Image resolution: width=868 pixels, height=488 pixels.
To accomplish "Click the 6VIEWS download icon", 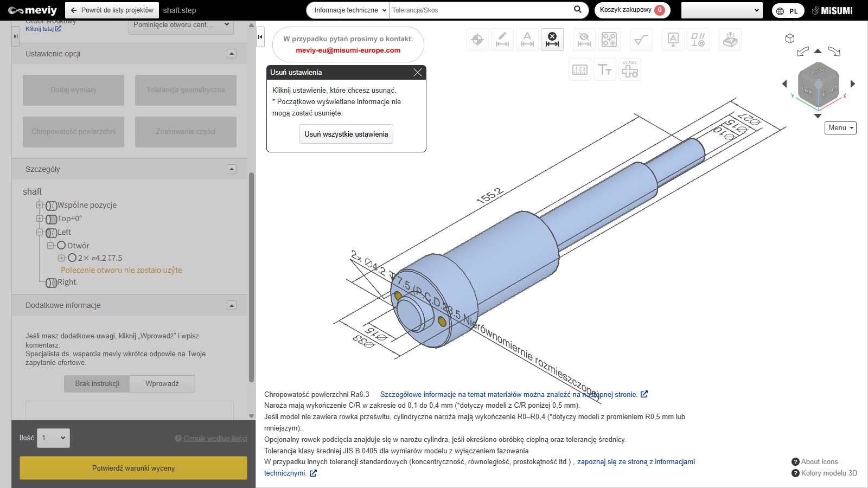I will coord(630,70).
